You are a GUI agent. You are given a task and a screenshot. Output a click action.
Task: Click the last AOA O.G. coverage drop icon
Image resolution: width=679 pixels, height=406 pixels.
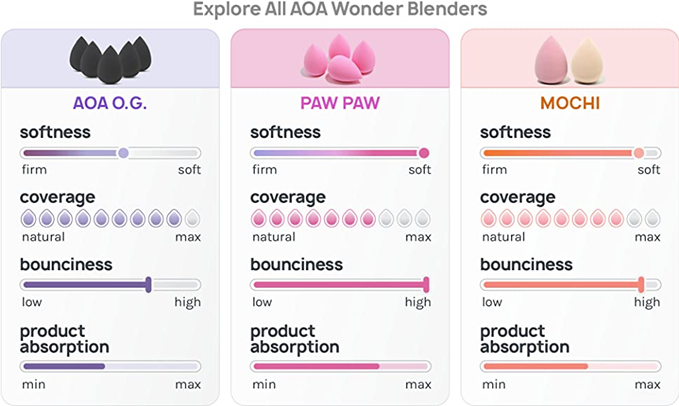point(192,218)
